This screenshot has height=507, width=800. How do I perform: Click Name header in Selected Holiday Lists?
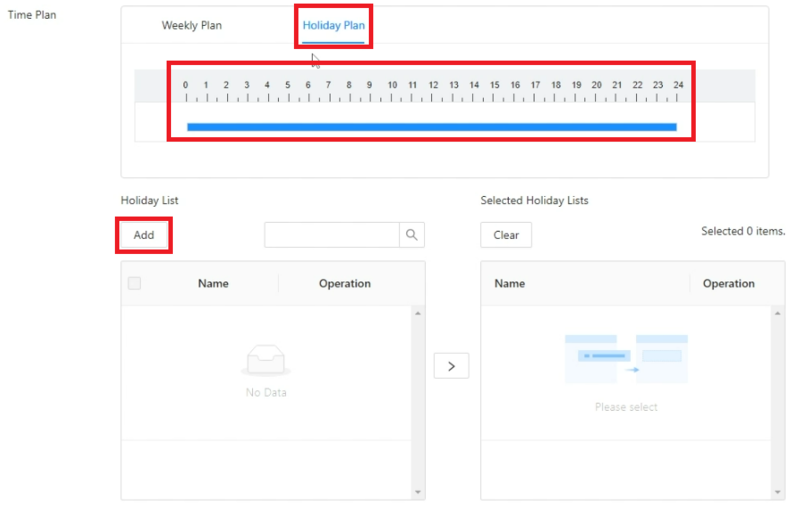click(510, 284)
